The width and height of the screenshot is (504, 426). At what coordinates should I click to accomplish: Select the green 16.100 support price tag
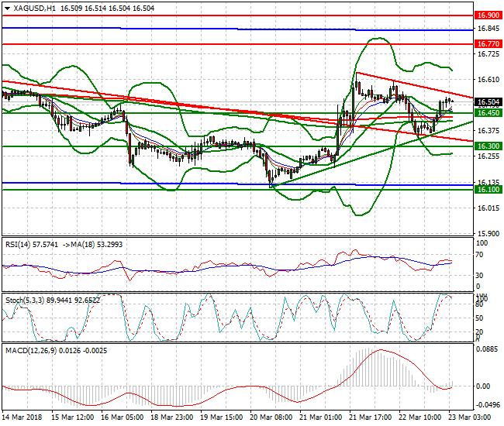(488, 189)
